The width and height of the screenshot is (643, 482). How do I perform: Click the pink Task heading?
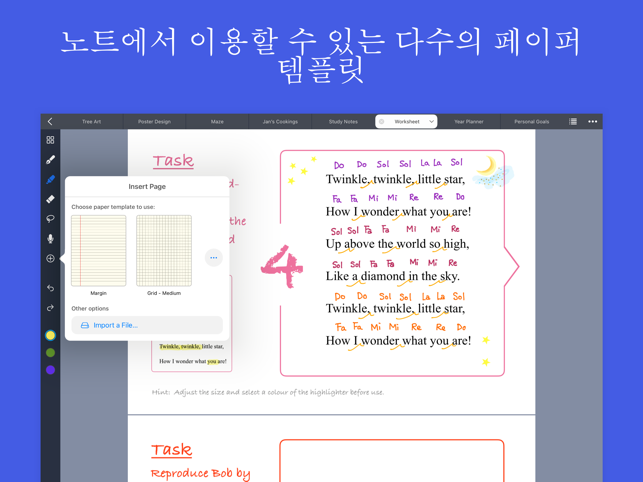coord(173,161)
